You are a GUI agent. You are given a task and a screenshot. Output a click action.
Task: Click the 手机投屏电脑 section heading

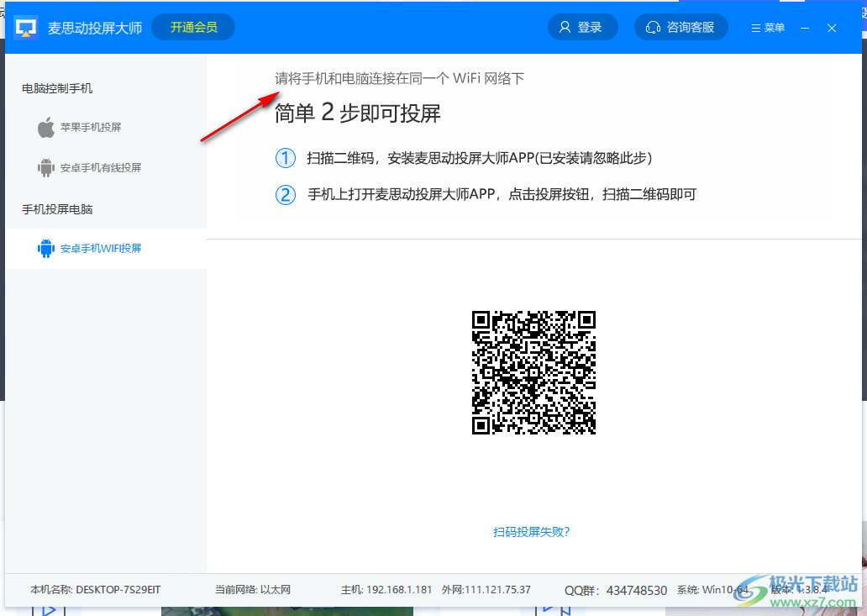point(57,209)
